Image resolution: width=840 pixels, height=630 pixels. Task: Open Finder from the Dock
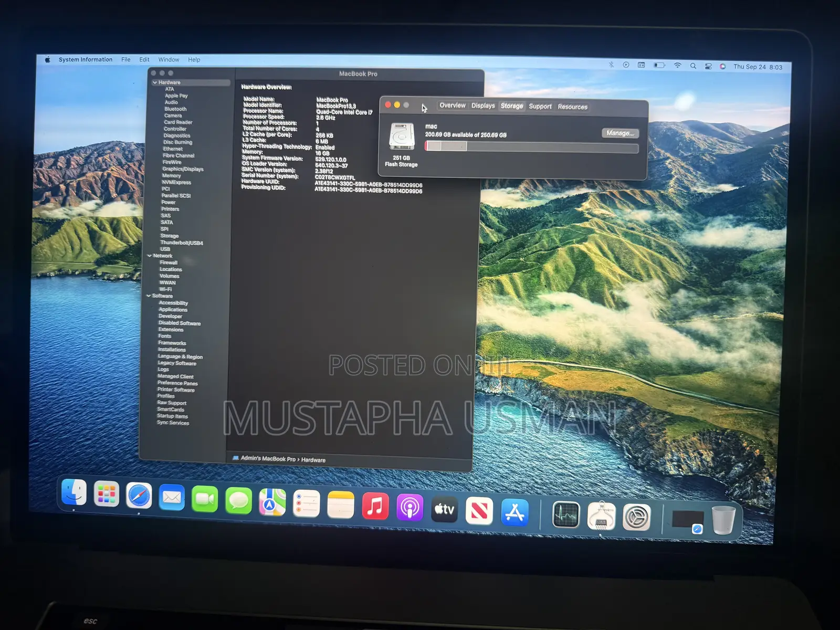coord(74,493)
